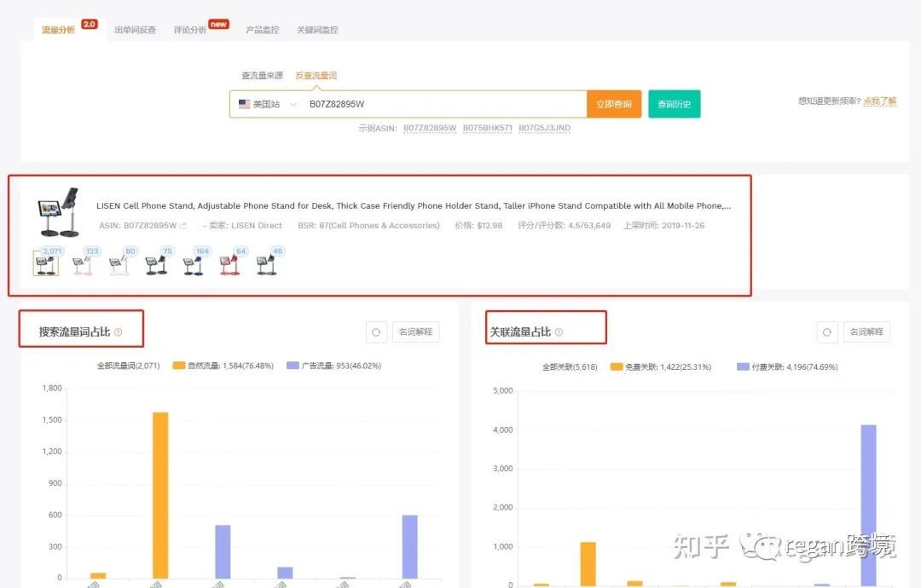
Task: Open the 出单词反查 tab
Action: click(135, 30)
